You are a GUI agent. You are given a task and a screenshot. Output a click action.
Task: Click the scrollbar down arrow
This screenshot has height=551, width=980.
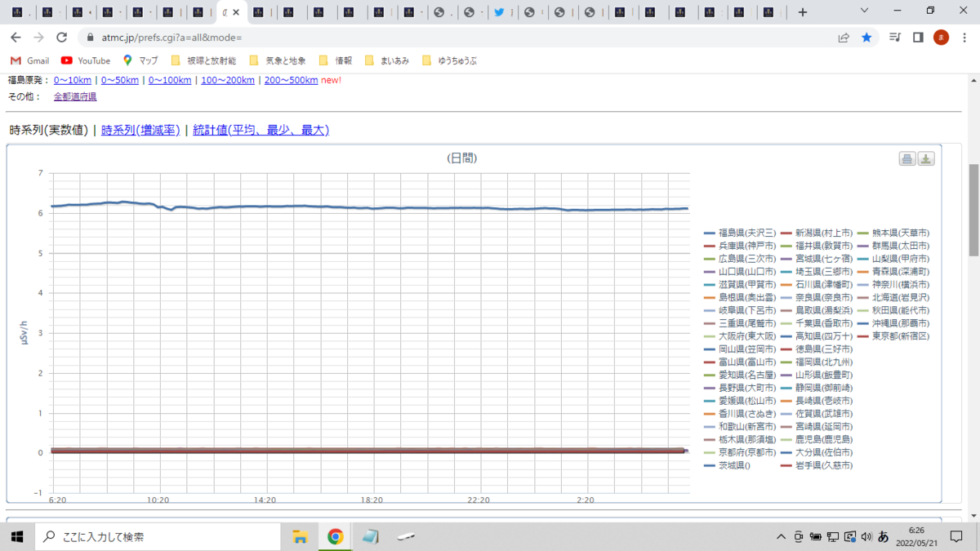pos(973,515)
